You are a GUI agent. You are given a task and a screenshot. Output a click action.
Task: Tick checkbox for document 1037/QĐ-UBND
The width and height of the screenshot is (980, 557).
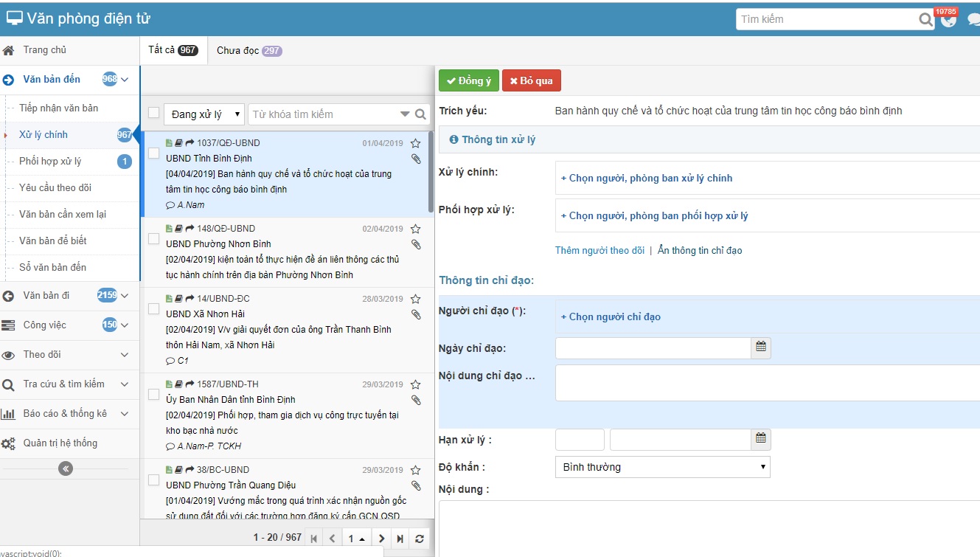(x=153, y=153)
